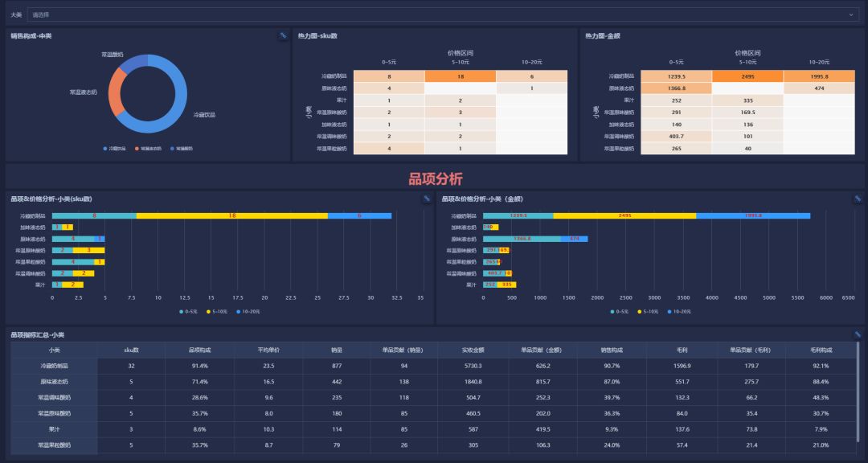Select 原味液态奶 row in the summary table
This screenshot has height=463, width=868.
(x=433, y=382)
